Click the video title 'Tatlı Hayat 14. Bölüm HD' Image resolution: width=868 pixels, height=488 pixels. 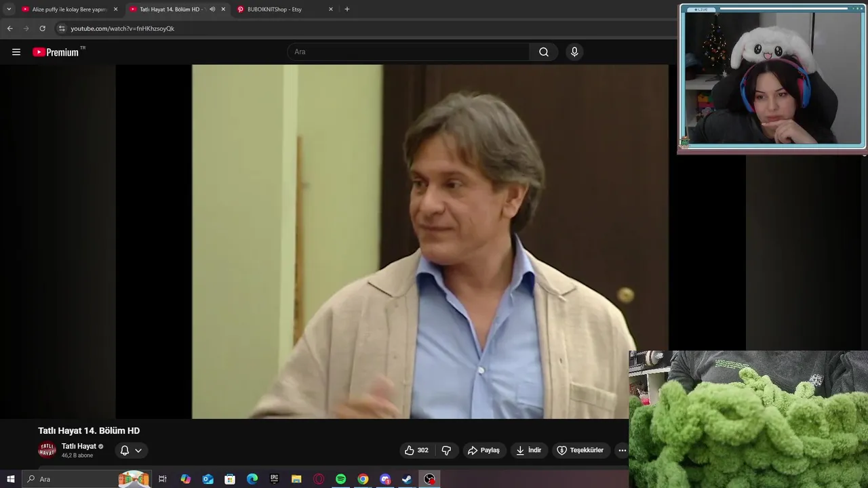click(x=89, y=430)
